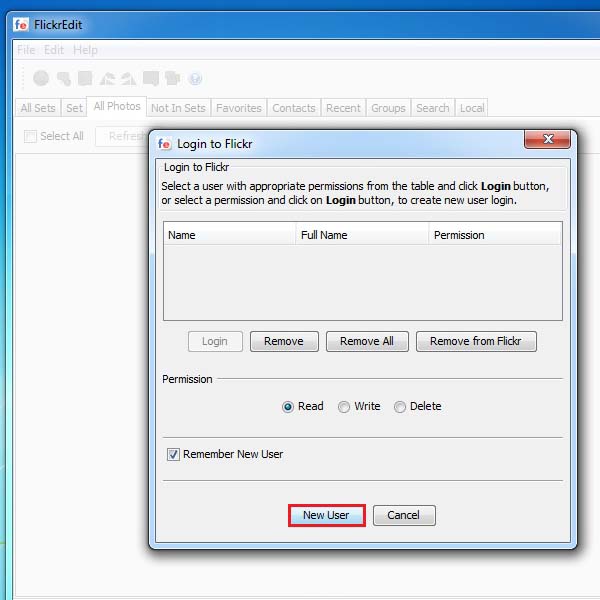This screenshot has height=600, width=600.
Task: Click the Remove All button
Action: 367,341
